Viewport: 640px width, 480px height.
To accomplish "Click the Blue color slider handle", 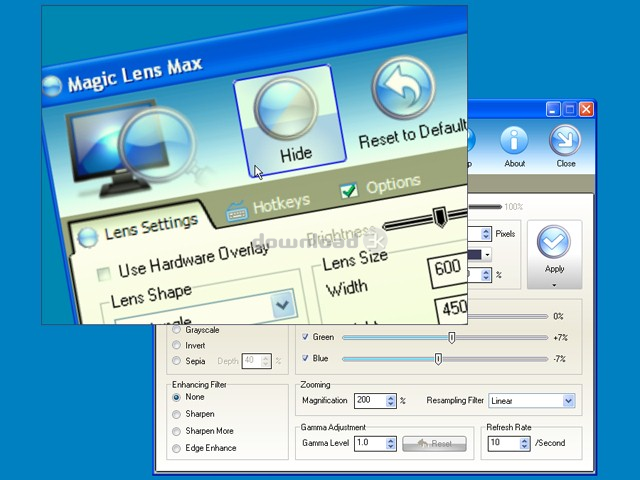I will tap(438, 359).
